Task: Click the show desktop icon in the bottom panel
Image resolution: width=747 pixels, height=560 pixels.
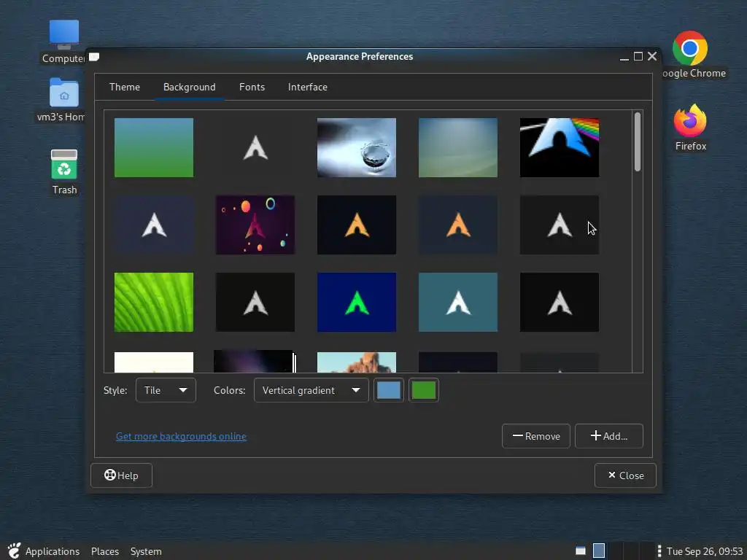Action: [580, 551]
